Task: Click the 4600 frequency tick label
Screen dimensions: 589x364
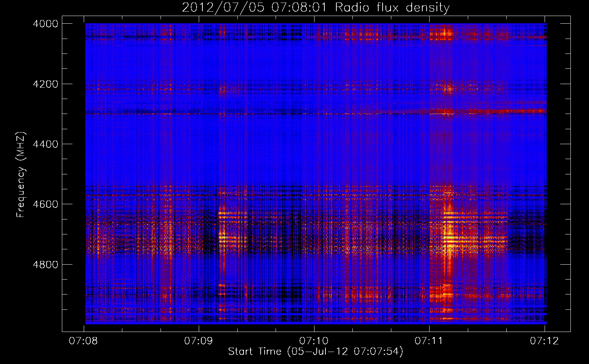Action: 46,204
